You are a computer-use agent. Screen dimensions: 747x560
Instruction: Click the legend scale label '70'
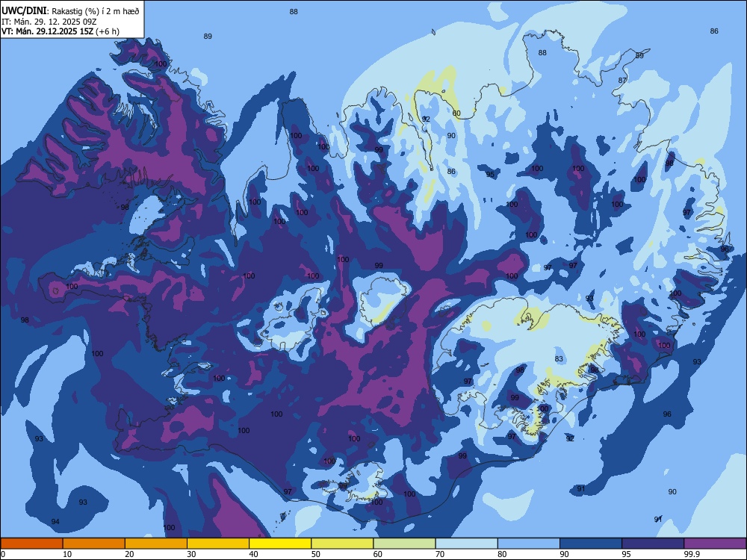440,554
